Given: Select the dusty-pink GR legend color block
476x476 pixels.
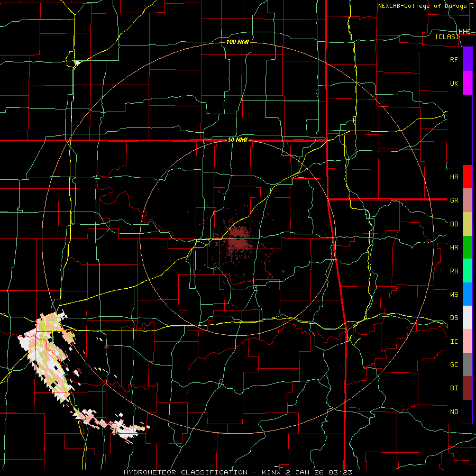Looking at the screenshot, I should [x=467, y=200].
